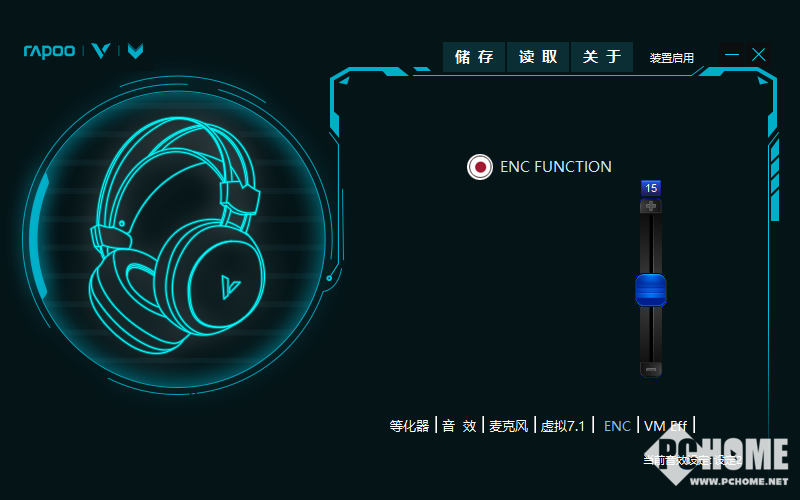Click the 读取 load button
The height and width of the screenshot is (500, 800).
(538, 57)
